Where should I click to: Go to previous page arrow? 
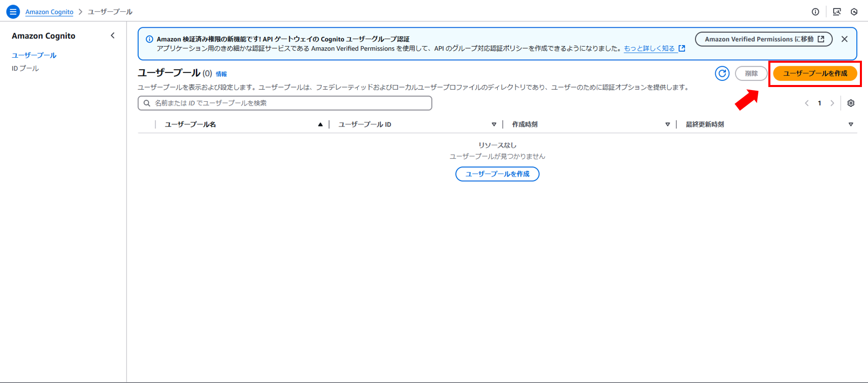[807, 103]
